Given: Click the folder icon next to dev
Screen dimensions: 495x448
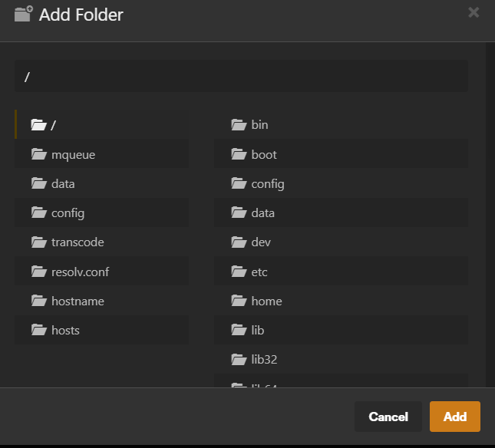Looking at the screenshot, I should coord(239,242).
